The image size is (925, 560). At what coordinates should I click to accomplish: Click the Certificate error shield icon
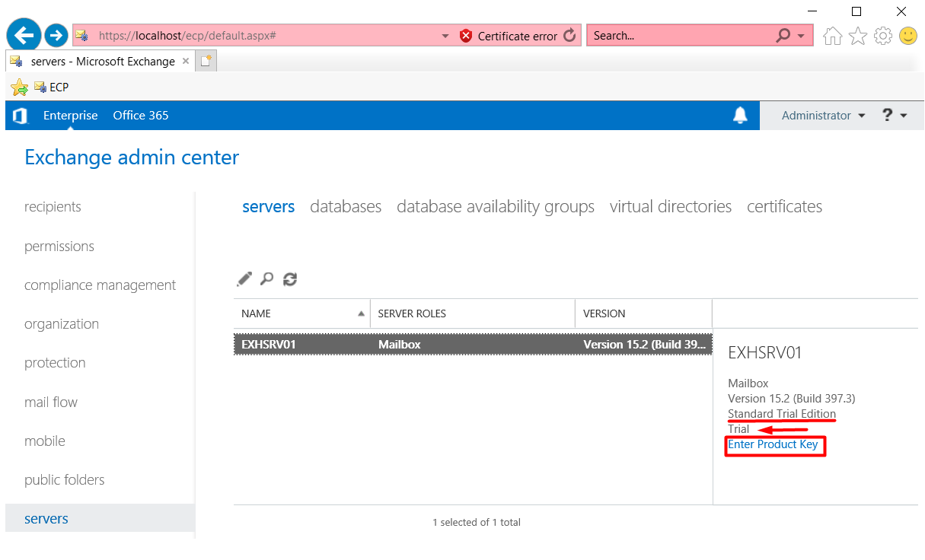click(x=466, y=36)
